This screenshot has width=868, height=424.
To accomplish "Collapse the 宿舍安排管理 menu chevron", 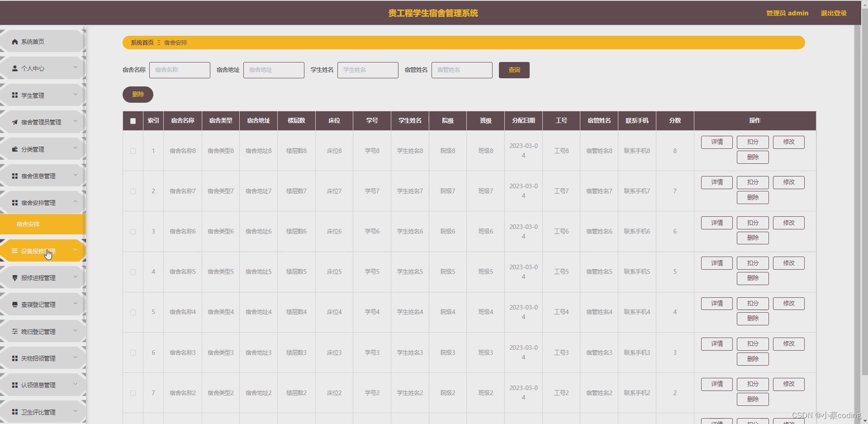I will pos(76,201).
